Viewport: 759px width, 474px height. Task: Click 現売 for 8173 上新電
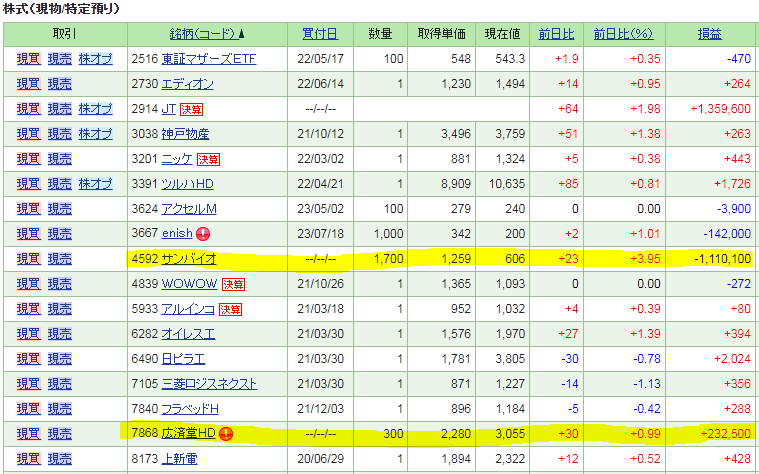pos(60,459)
